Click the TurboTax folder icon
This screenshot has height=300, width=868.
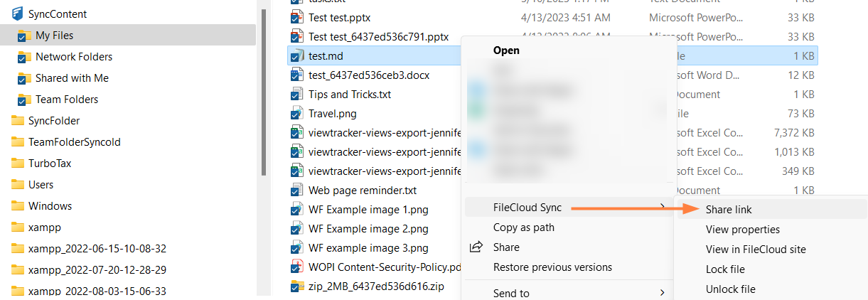click(x=18, y=164)
